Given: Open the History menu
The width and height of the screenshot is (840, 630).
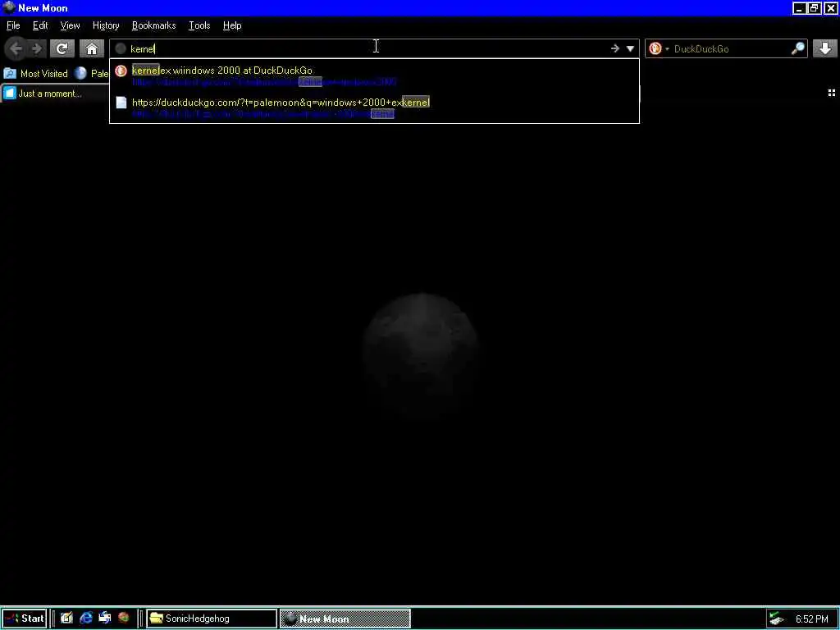Looking at the screenshot, I should 106,25.
